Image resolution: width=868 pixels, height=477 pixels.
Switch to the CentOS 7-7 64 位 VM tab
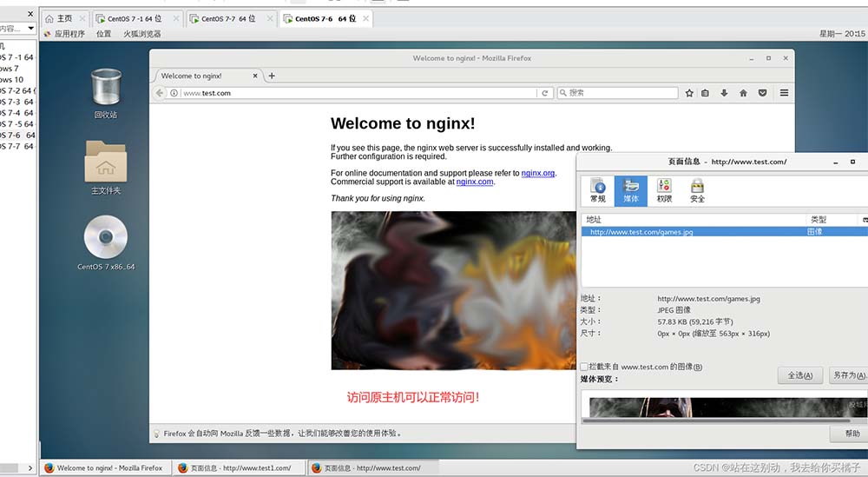point(227,18)
